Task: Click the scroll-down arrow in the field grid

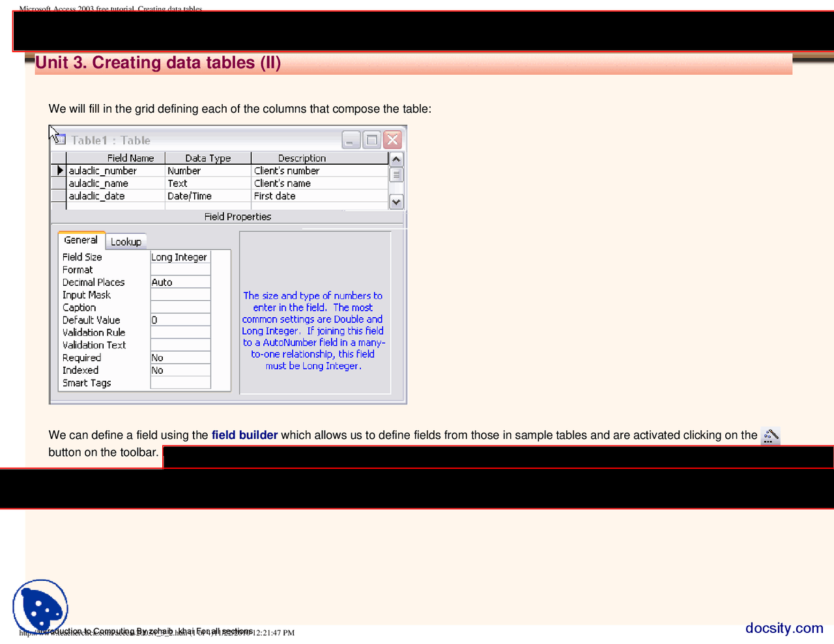Action: (395, 202)
